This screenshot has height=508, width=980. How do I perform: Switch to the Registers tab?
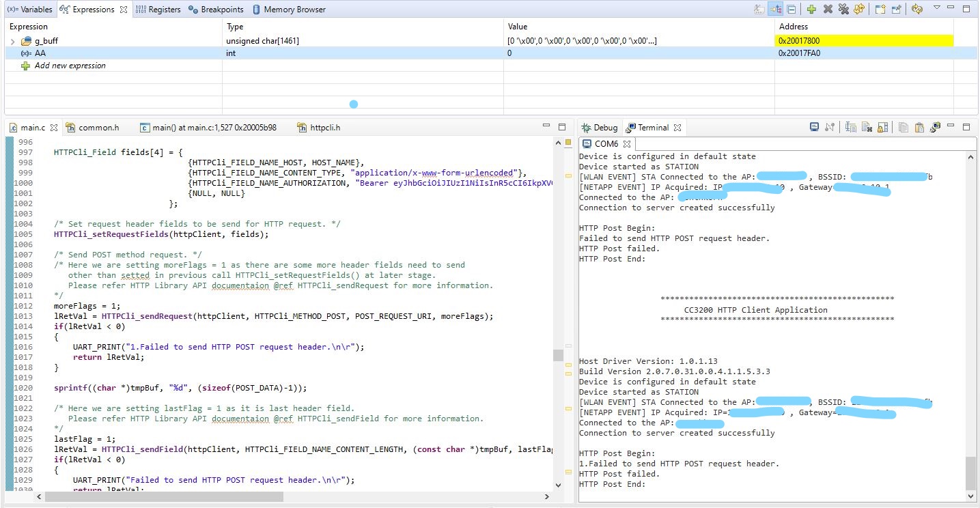[x=158, y=10]
